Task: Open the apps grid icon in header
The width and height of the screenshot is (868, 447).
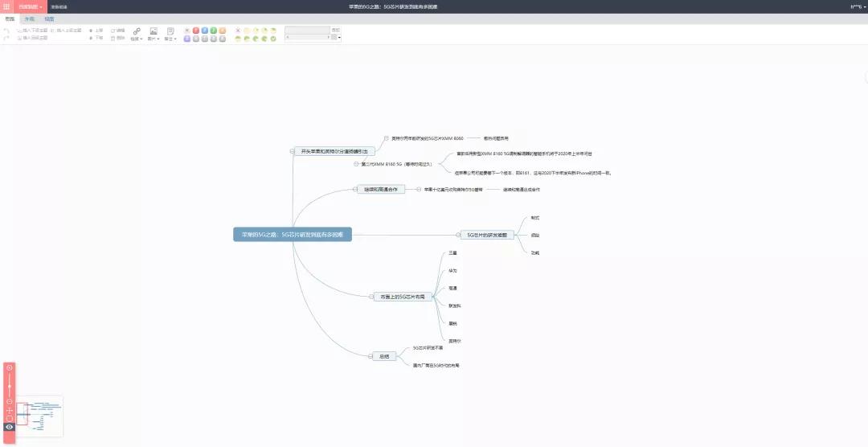Action: click(6, 6)
